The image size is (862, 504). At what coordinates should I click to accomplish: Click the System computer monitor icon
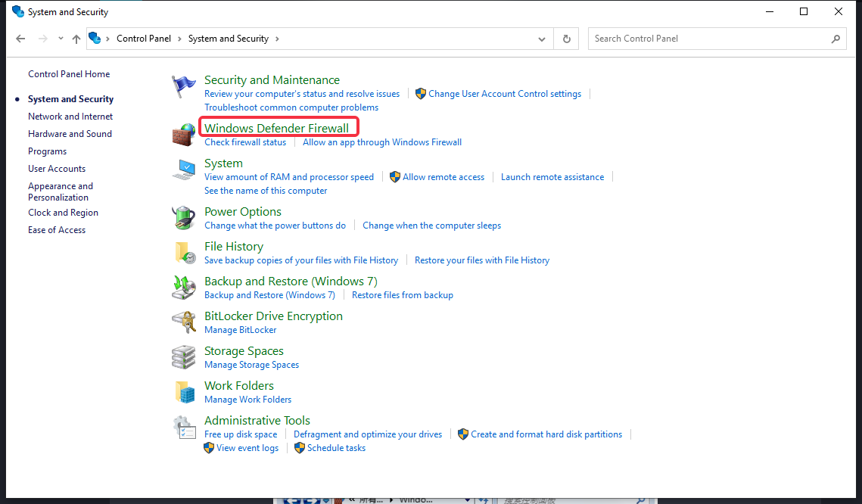[184, 170]
